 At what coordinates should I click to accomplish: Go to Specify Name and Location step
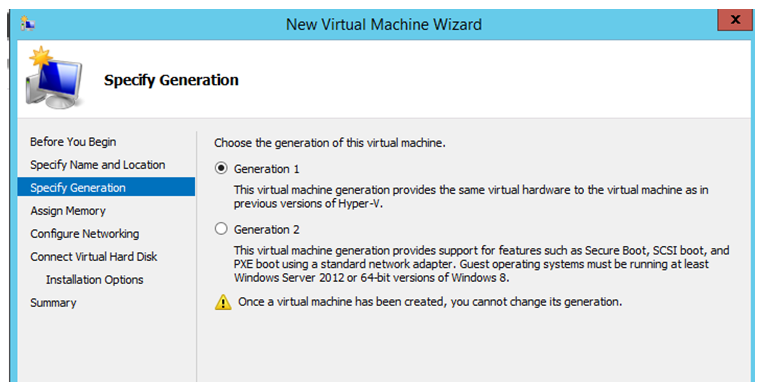click(x=98, y=165)
